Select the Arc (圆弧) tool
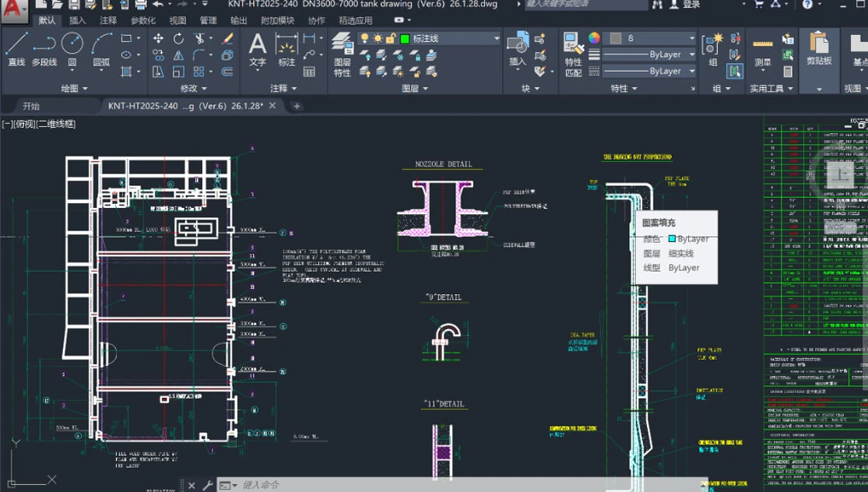 click(x=101, y=49)
